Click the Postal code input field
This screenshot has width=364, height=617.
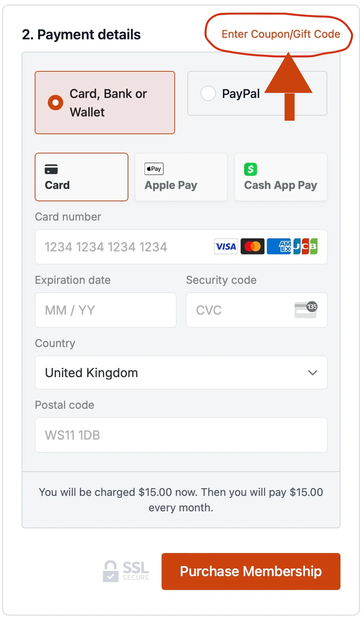(x=181, y=435)
